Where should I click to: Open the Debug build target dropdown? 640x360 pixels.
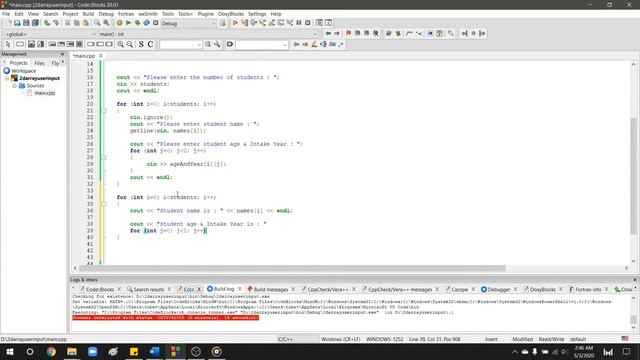tap(189, 23)
